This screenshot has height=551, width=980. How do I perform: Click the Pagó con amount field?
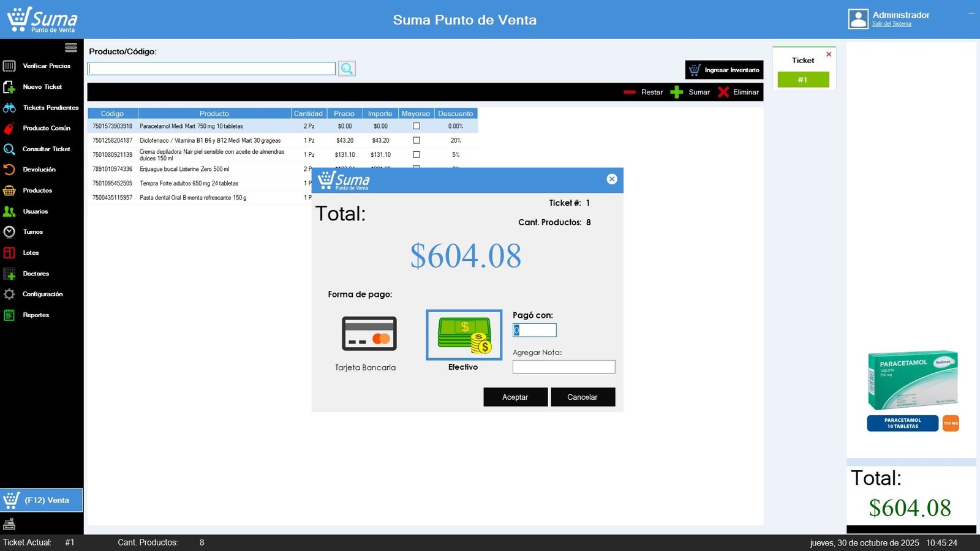(535, 331)
